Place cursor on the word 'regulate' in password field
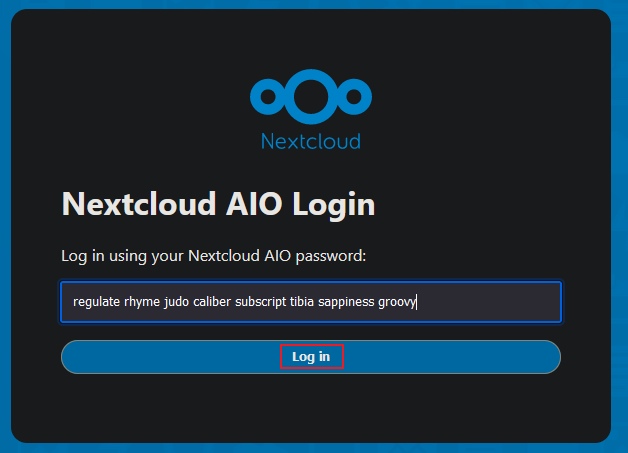 tap(97, 302)
